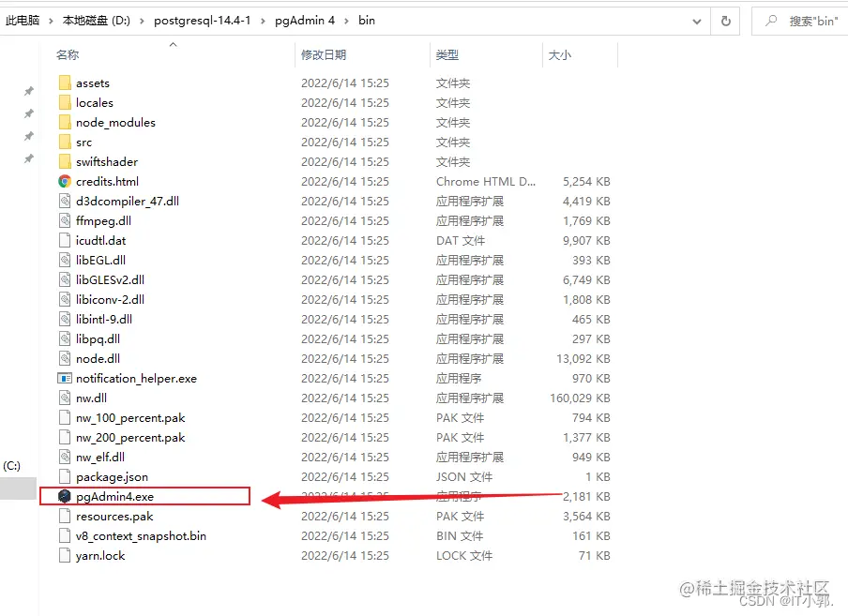Sort files by the 名称 column header
848x616 pixels.
pos(68,54)
